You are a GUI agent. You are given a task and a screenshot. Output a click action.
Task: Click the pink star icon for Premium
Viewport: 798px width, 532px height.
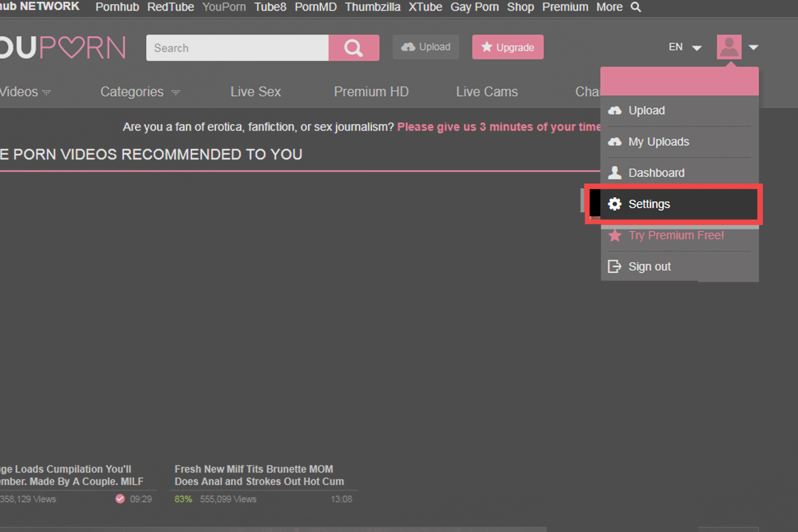[x=614, y=236]
